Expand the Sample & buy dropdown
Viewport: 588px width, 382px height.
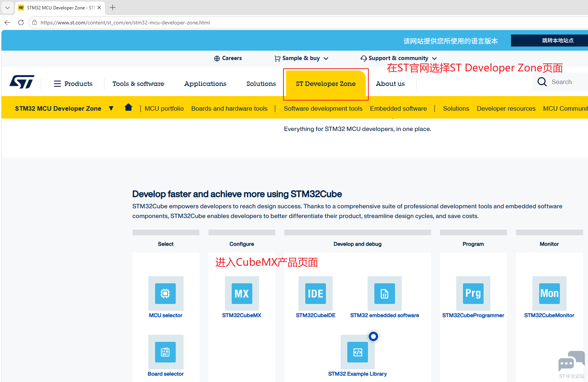click(326, 59)
